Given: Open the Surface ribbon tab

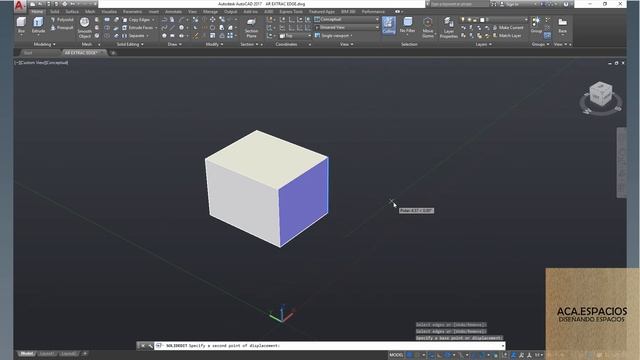Looking at the screenshot, I should click(x=72, y=12).
